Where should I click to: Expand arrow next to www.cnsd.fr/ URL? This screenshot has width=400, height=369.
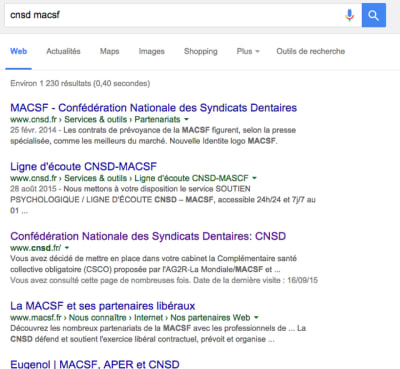tap(67, 248)
